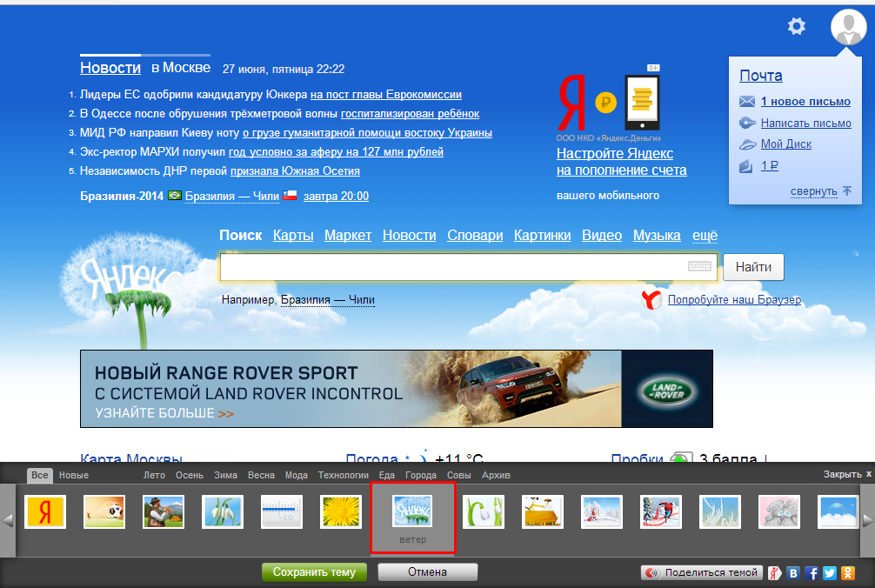Share theme via Twitter icon
This screenshot has width=875, height=588.
point(829,573)
